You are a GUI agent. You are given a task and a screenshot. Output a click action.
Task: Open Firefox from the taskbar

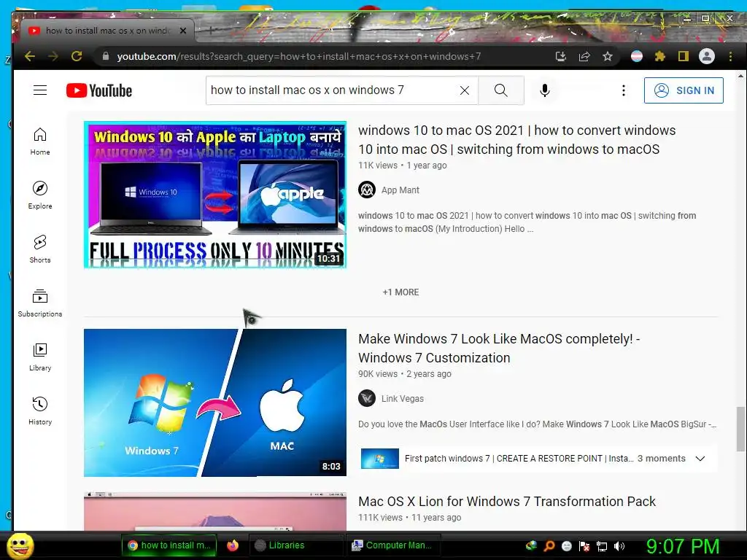[233, 545]
